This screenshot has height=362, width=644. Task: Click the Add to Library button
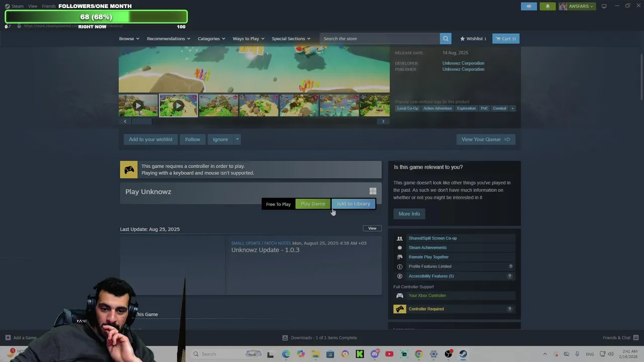353,204
